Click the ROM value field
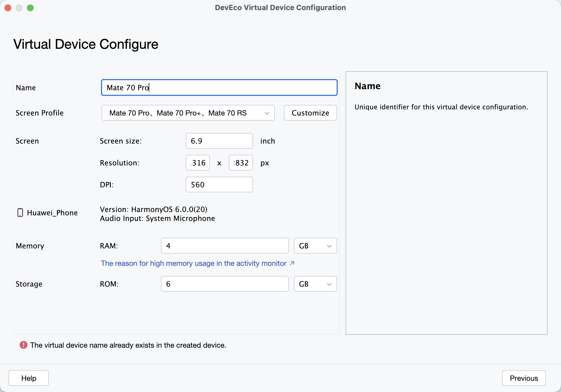This screenshot has width=561, height=392. click(x=224, y=284)
